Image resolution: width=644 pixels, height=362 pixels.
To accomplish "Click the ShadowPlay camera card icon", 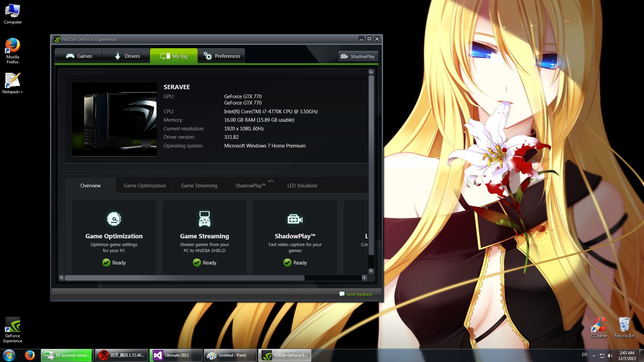I will pyautogui.click(x=295, y=219).
